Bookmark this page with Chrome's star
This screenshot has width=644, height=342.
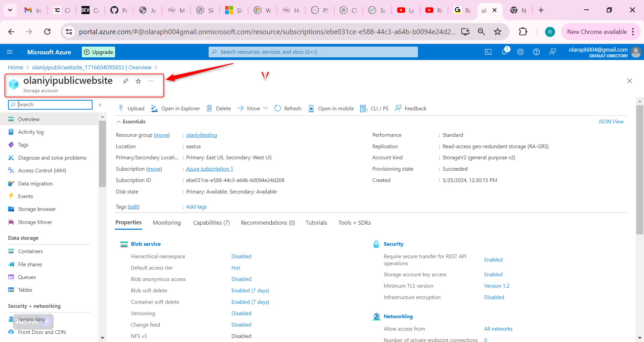pyautogui.click(x=497, y=32)
